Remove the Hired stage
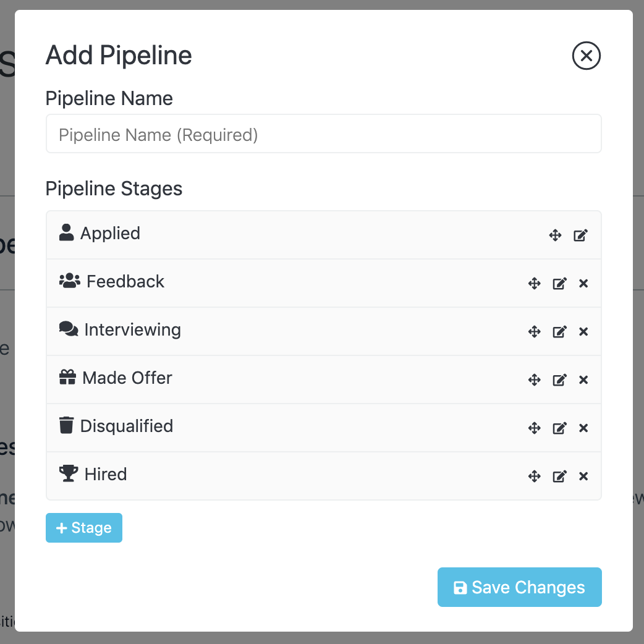The height and width of the screenshot is (644, 644). tap(583, 477)
